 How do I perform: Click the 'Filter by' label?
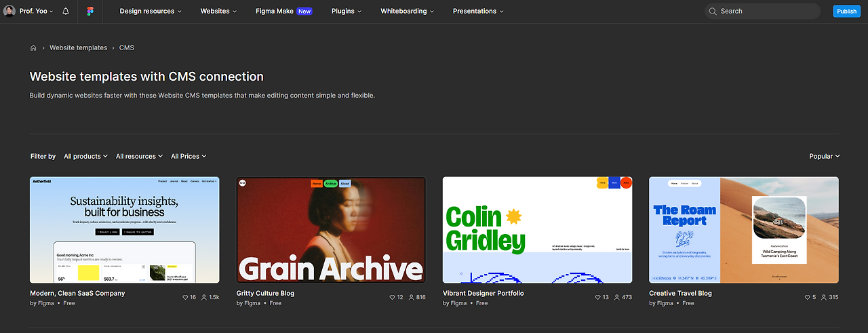(x=43, y=157)
